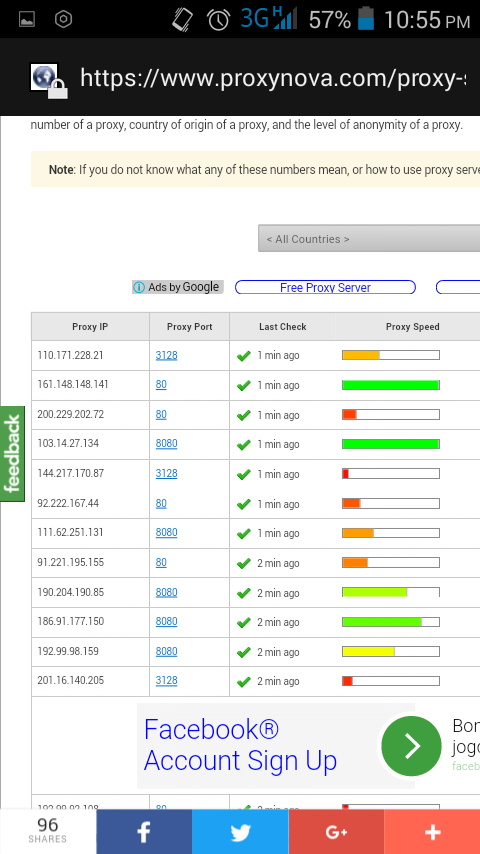
Task: Sort by Proxy Port column header
Action: click(x=190, y=327)
